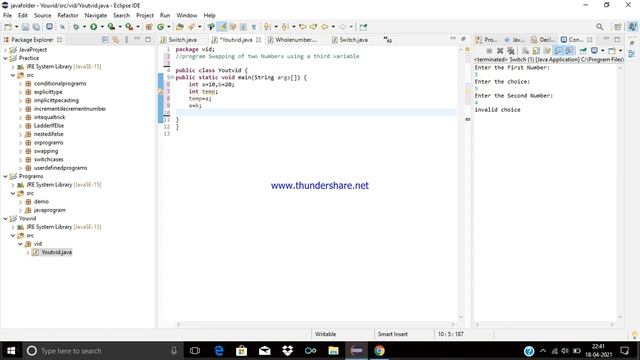Run the program with green Run icon
The height and width of the screenshot is (360, 640).
(x=93, y=27)
